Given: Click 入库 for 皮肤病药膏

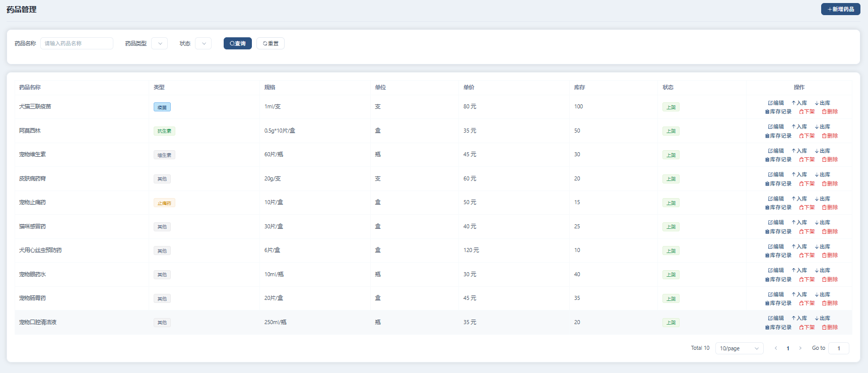Looking at the screenshot, I should click(799, 174).
